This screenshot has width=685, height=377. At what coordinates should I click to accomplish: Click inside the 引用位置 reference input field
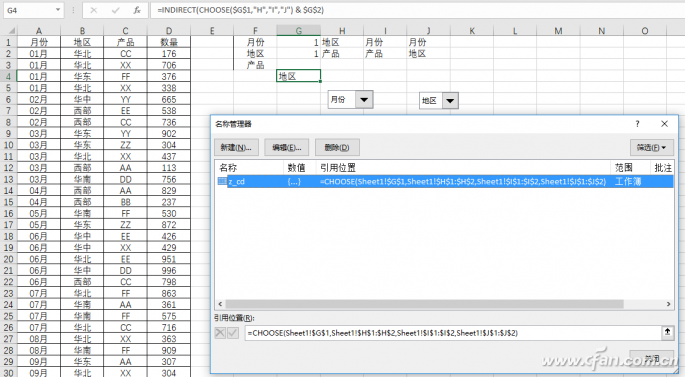(453, 333)
